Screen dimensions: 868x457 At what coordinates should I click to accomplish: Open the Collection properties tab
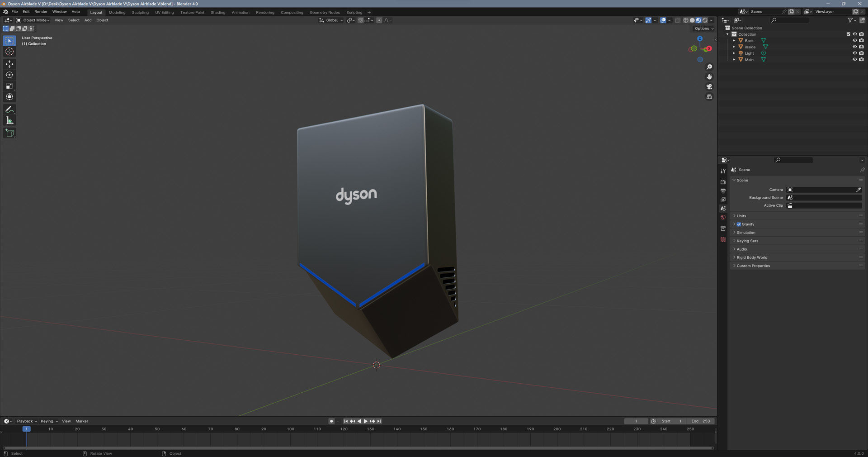click(723, 228)
